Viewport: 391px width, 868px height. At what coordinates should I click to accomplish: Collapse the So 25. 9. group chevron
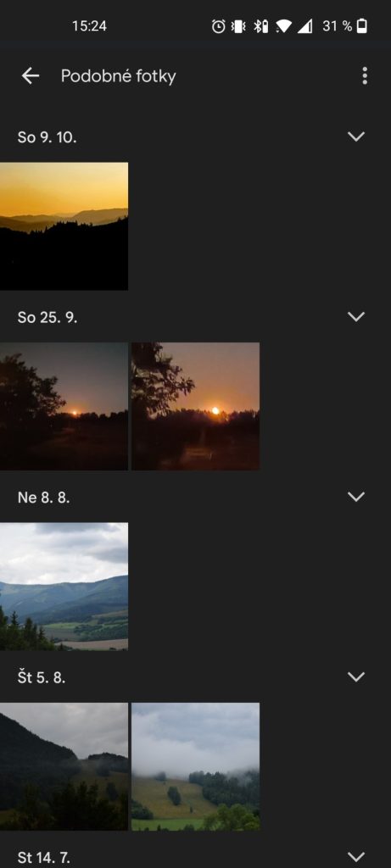356,317
